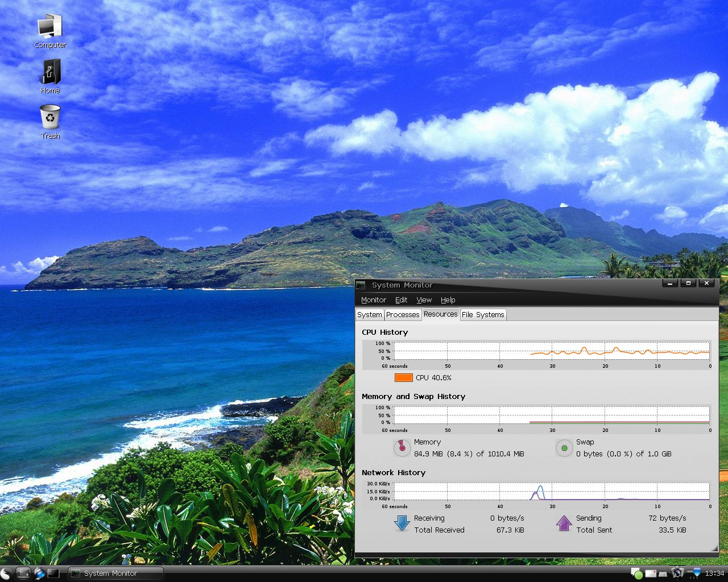Open the main menu launcher on the taskbar
The height and width of the screenshot is (582, 728).
(x=6, y=573)
